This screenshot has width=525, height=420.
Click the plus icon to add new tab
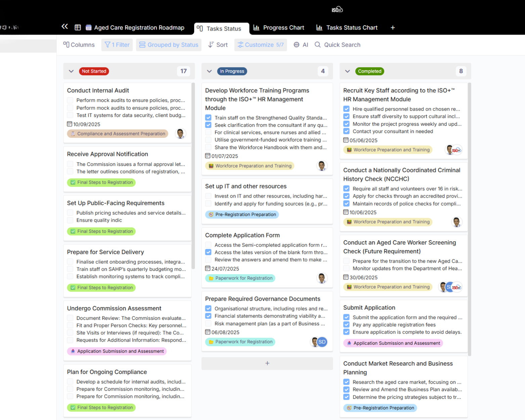point(393,28)
